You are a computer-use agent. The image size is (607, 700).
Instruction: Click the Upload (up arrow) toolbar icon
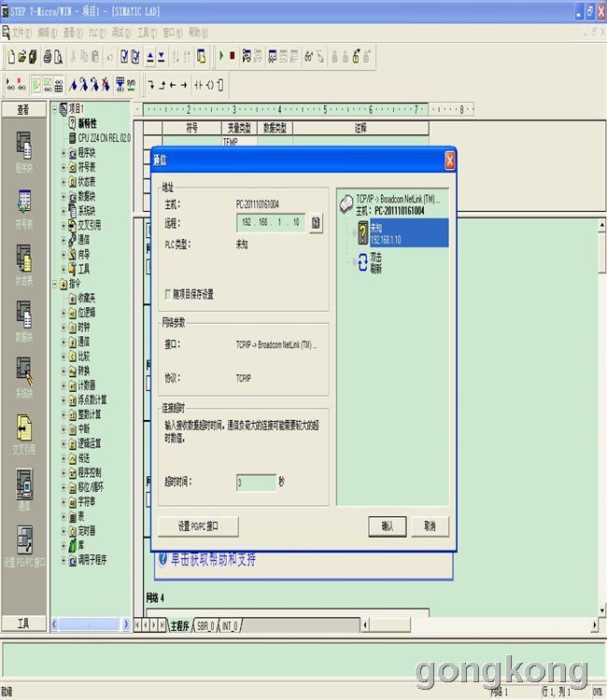pyautogui.click(x=150, y=57)
